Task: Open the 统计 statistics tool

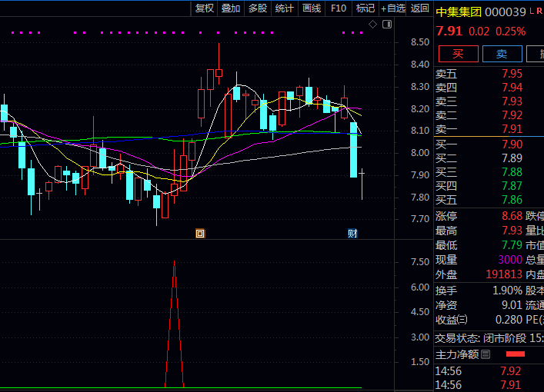Action: pyautogui.click(x=284, y=8)
